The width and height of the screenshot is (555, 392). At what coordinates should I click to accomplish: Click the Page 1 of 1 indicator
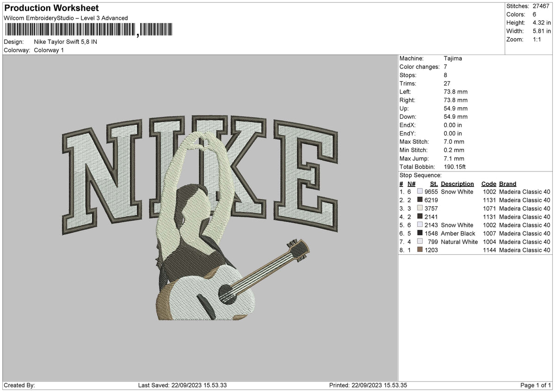click(x=536, y=385)
